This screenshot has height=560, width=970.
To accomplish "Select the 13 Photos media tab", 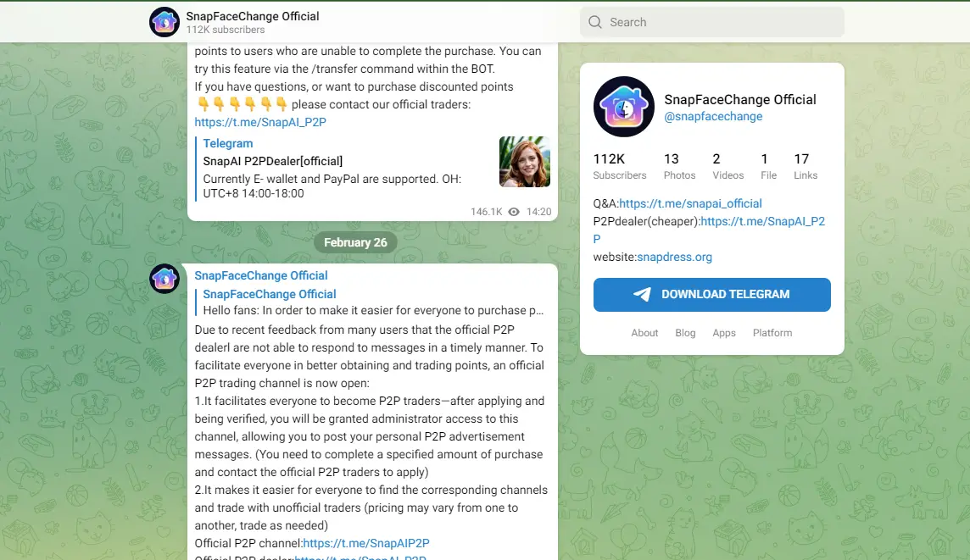I will coord(679,166).
